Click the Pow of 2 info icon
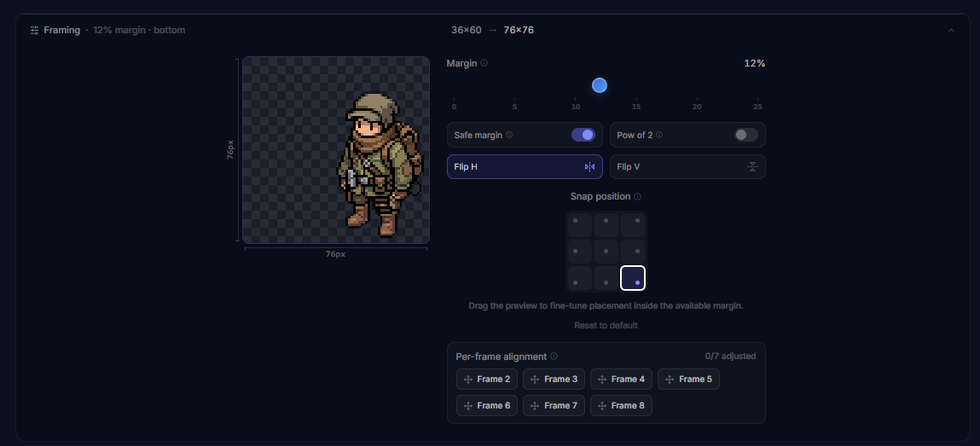Viewport: 980px width, 446px height. pyautogui.click(x=659, y=135)
